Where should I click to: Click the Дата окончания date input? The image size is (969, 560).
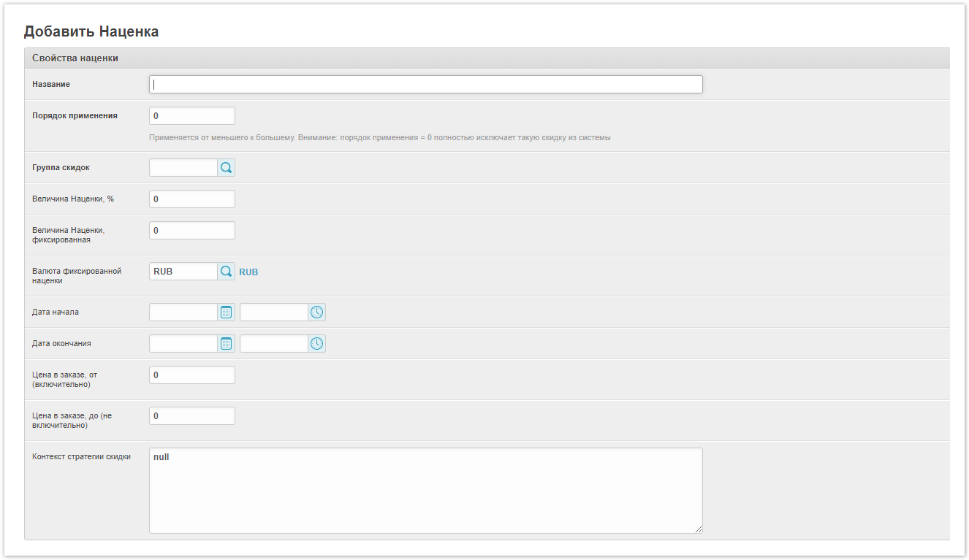click(183, 344)
